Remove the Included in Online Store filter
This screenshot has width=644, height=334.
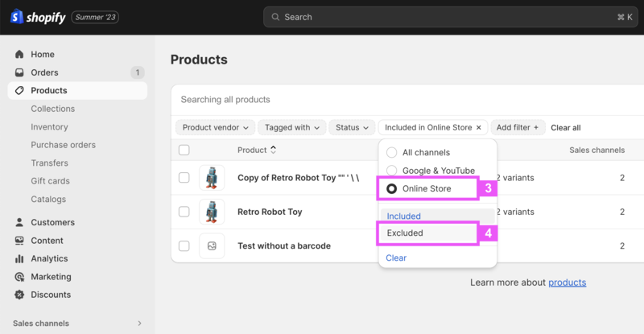tap(478, 128)
